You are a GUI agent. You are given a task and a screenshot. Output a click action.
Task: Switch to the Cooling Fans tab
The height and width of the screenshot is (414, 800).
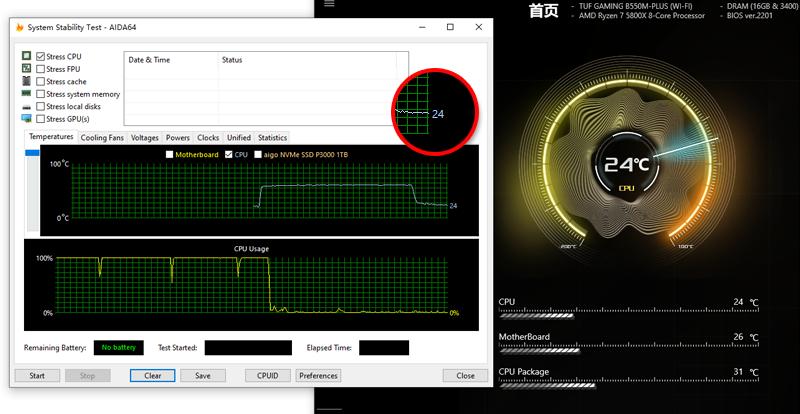102,138
